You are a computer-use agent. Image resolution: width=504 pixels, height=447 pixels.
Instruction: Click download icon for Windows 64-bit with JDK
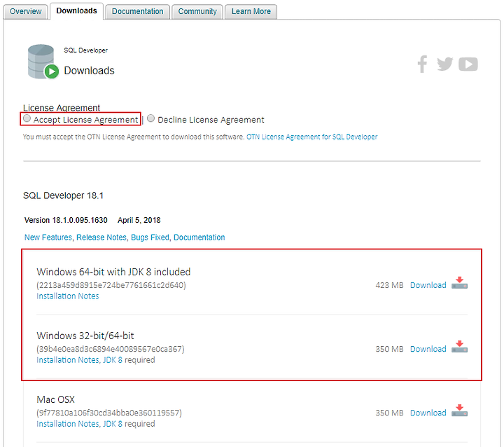(x=459, y=283)
